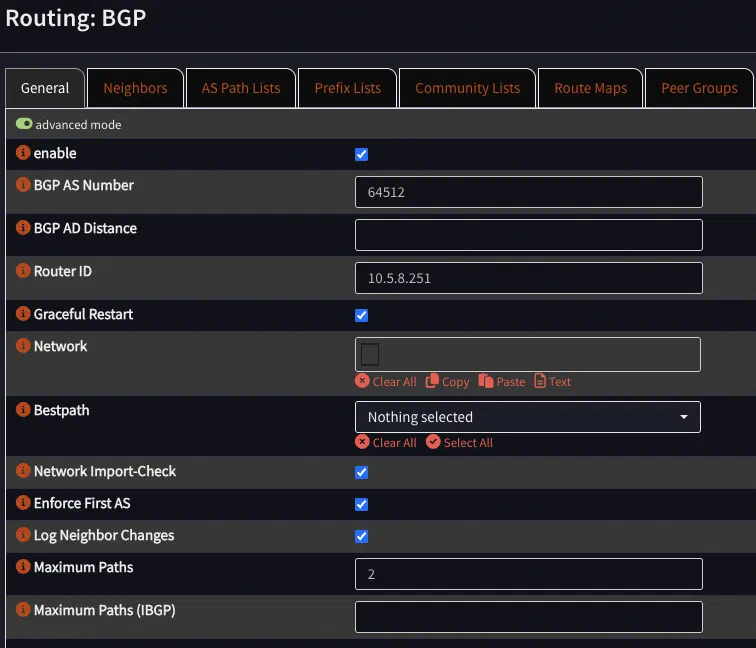756x648 pixels.
Task: Click the Maximum Paths (IBGP) input
Action: pos(528,617)
